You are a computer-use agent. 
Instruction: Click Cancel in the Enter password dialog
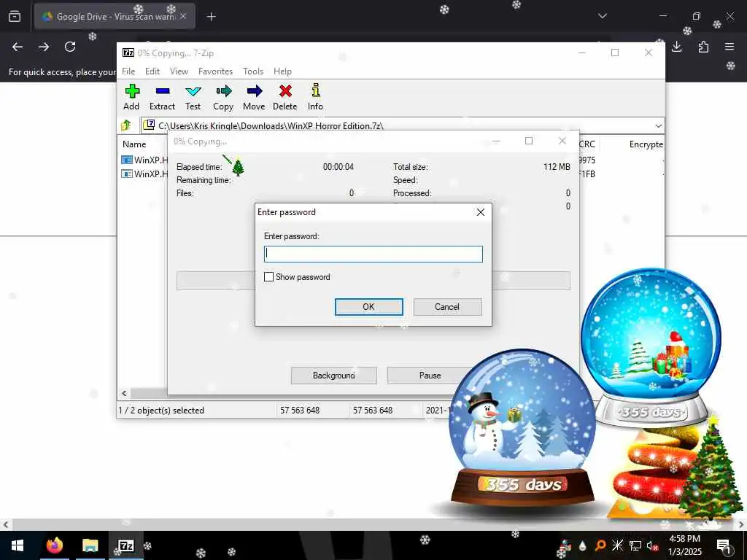pyautogui.click(x=447, y=307)
